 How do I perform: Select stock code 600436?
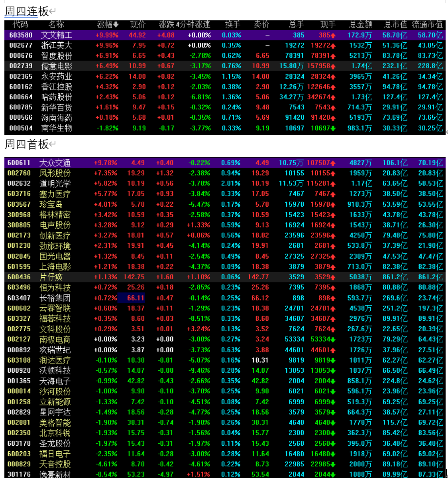click(19, 277)
